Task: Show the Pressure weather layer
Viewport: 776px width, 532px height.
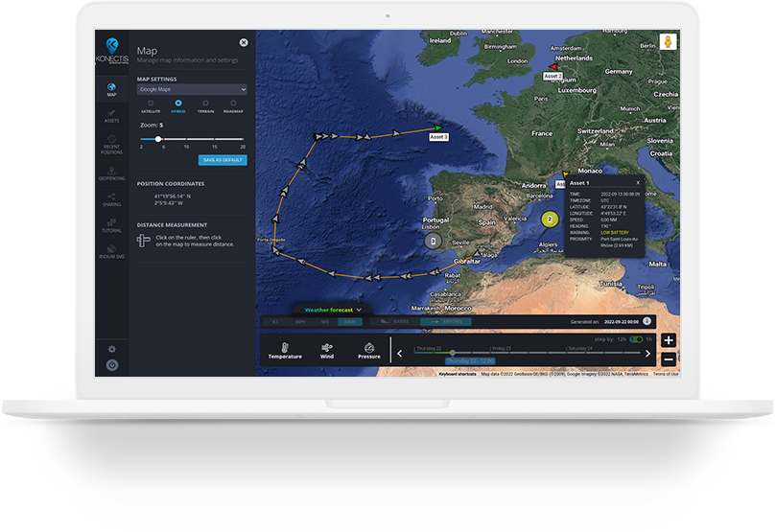Action: tap(368, 350)
